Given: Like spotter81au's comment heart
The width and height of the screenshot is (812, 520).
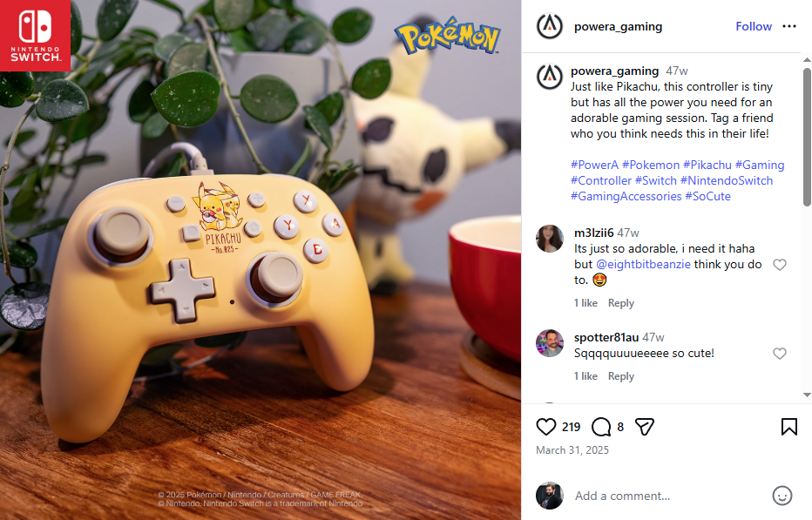Looking at the screenshot, I should 780,354.
